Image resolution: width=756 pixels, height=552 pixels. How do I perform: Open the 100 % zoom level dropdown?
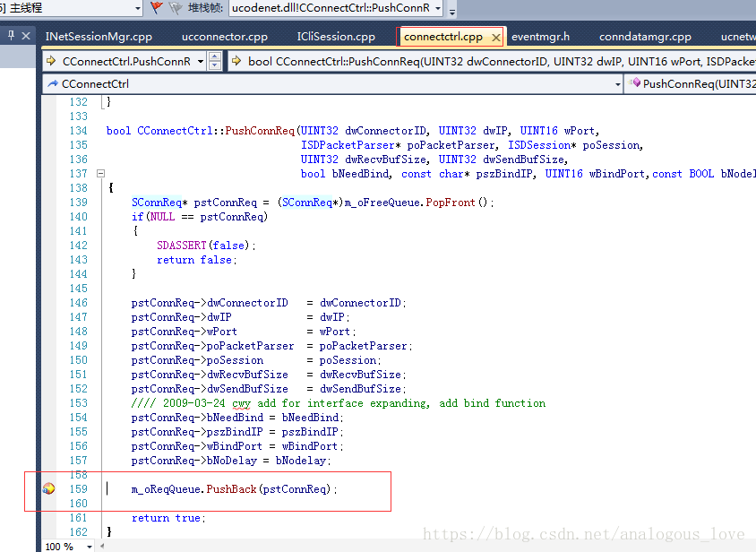90,547
